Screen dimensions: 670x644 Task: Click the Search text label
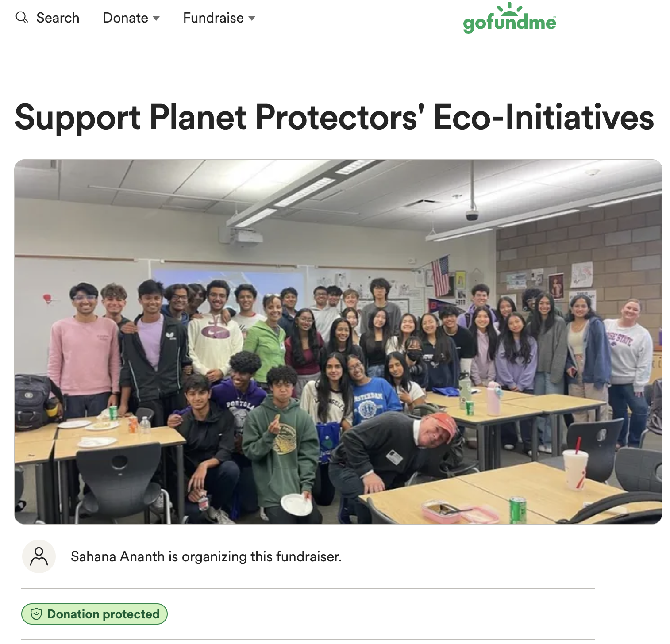coord(58,18)
